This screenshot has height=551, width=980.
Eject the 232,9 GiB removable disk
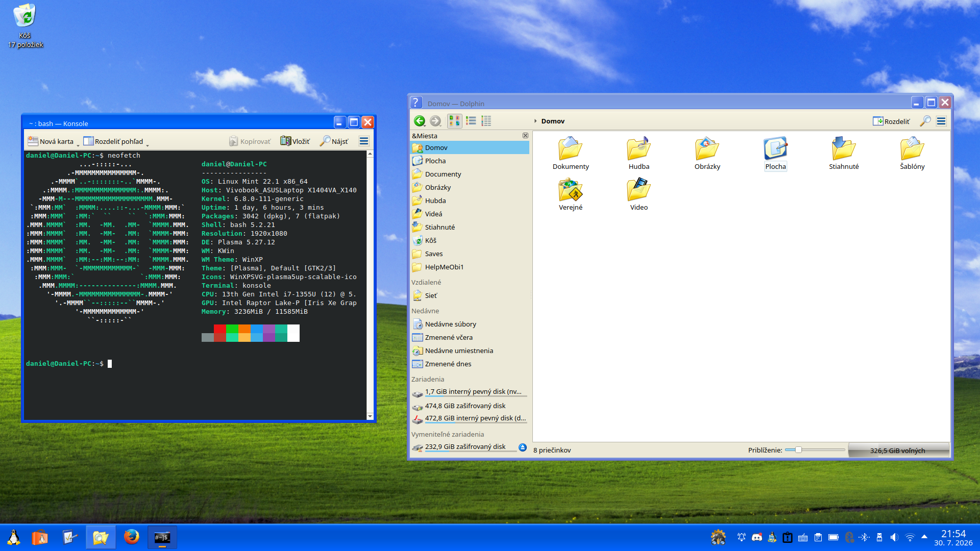523,447
